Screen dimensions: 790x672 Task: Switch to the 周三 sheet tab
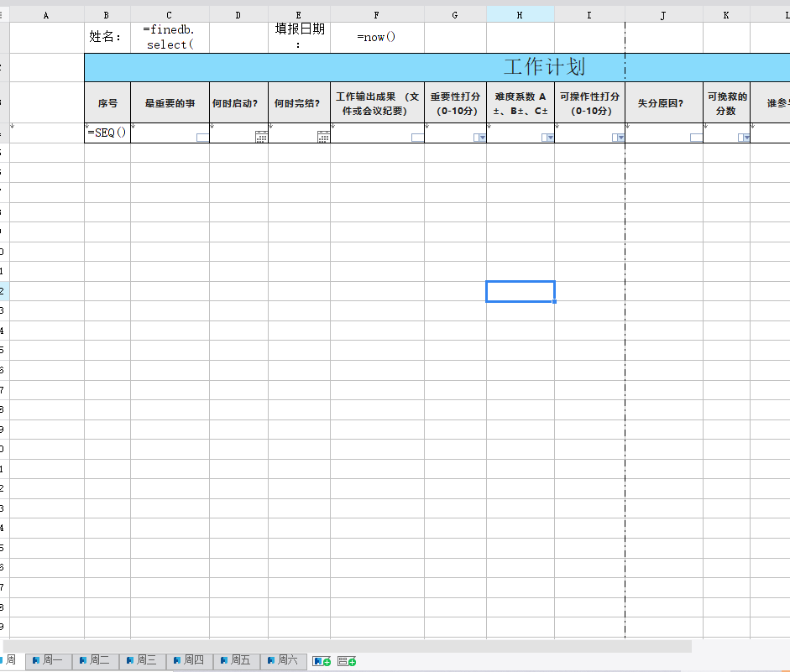click(143, 660)
